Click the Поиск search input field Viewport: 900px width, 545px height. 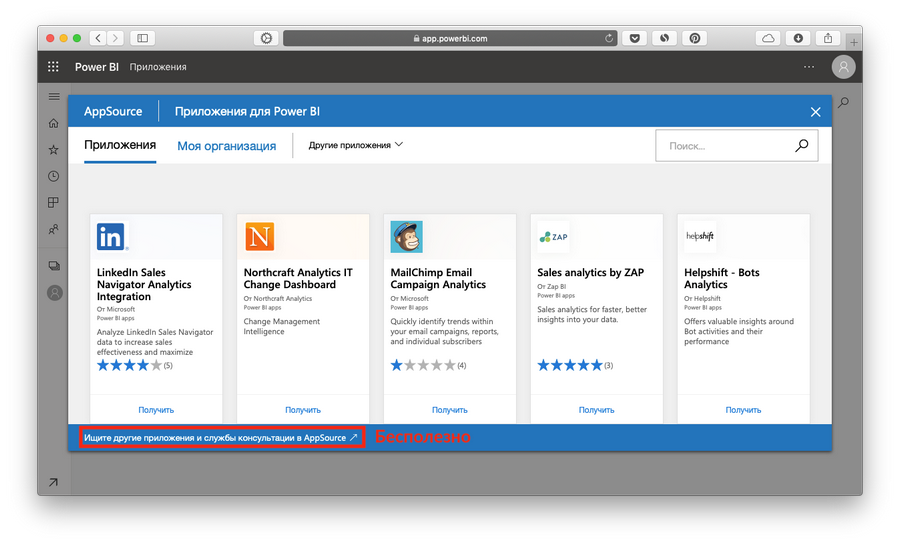(725, 146)
